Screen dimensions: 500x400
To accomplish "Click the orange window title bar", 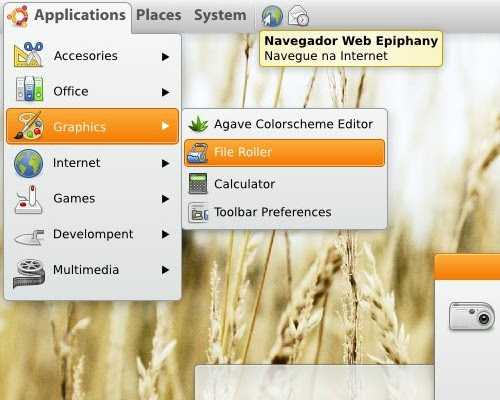I will [x=467, y=267].
